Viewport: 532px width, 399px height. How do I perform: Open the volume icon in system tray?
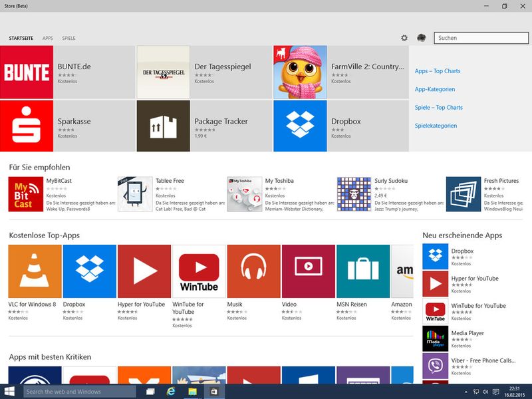[485, 392]
